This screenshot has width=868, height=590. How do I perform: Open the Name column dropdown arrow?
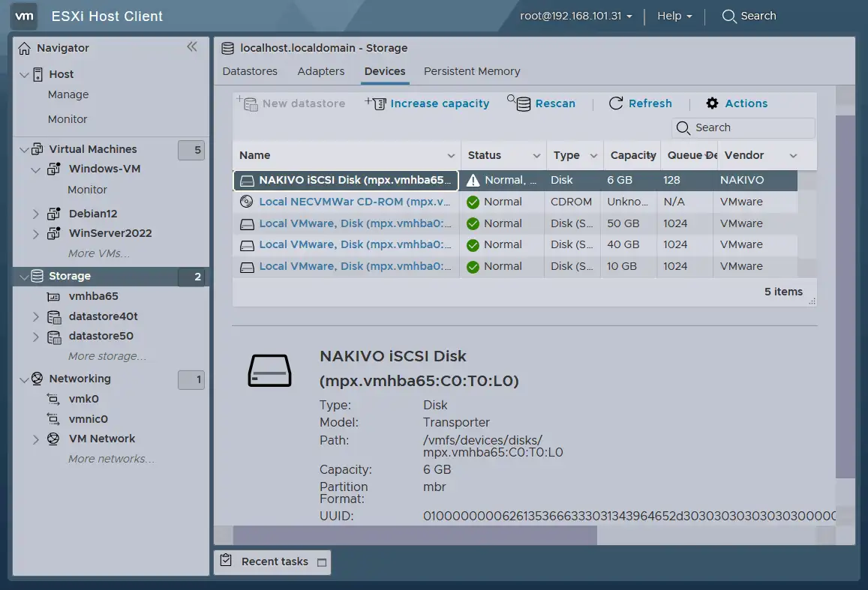[451, 156]
